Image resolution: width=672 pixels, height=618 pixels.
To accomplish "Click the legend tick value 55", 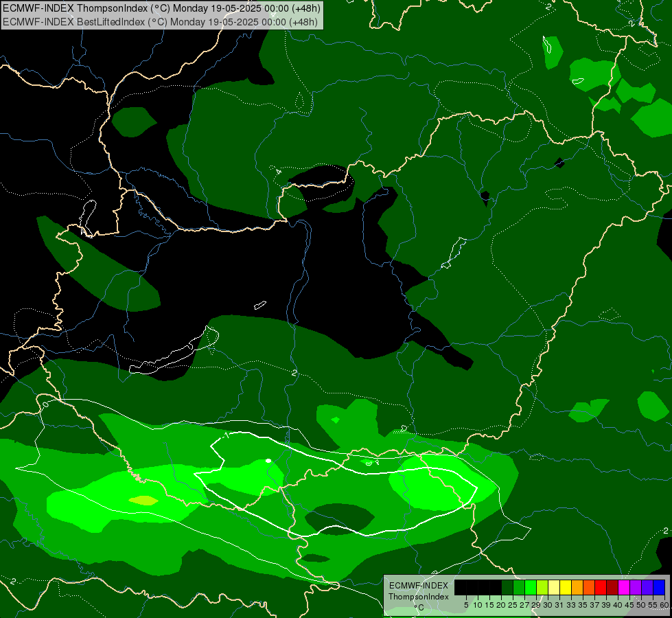I will pos(653,605).
